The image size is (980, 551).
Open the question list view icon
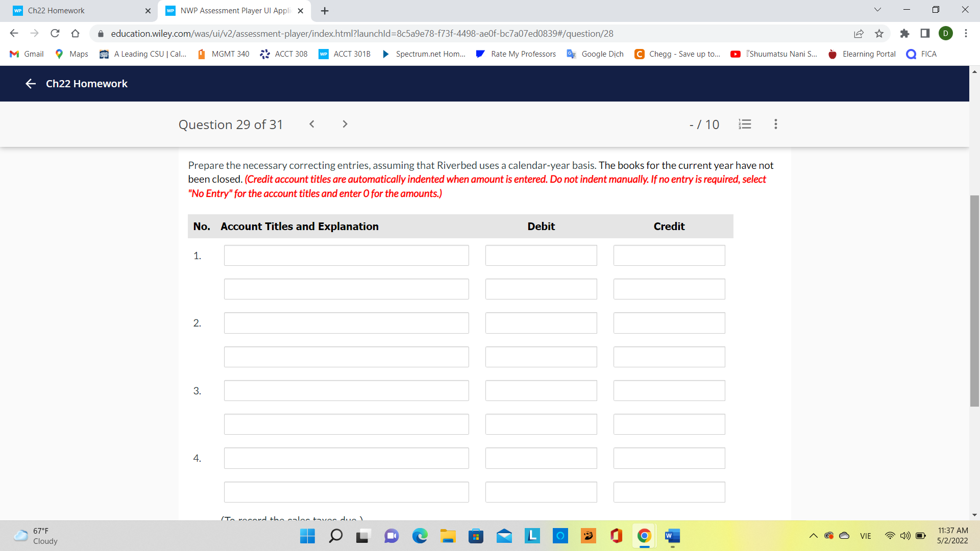[x=745, y=124]
